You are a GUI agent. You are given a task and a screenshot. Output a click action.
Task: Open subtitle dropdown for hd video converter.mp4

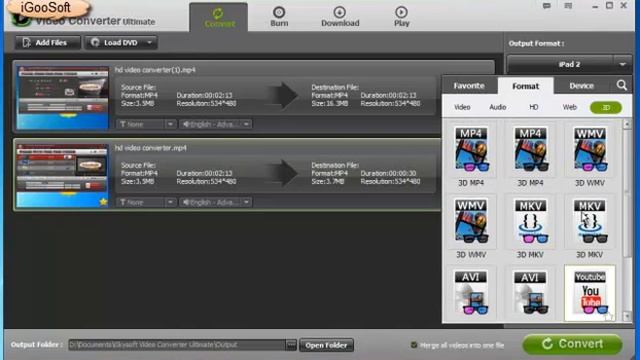146,202
